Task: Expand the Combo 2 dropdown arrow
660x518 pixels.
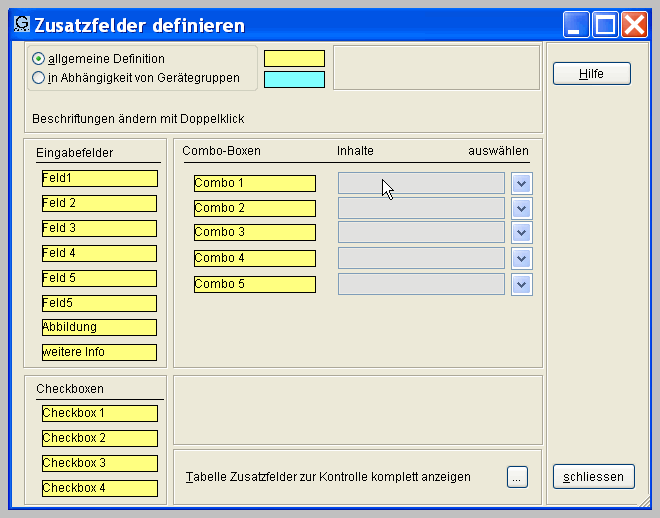Action: point(521,208)
